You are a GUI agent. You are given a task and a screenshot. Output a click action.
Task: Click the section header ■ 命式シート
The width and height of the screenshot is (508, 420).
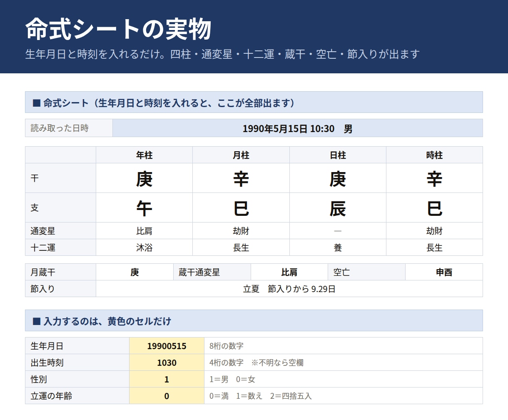point(254,102)
